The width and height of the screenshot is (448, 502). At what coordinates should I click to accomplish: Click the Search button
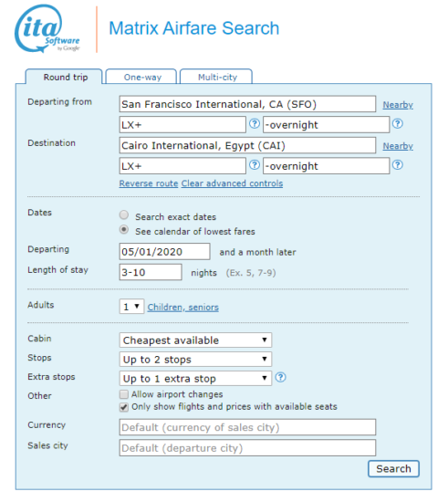pos(393,469)
